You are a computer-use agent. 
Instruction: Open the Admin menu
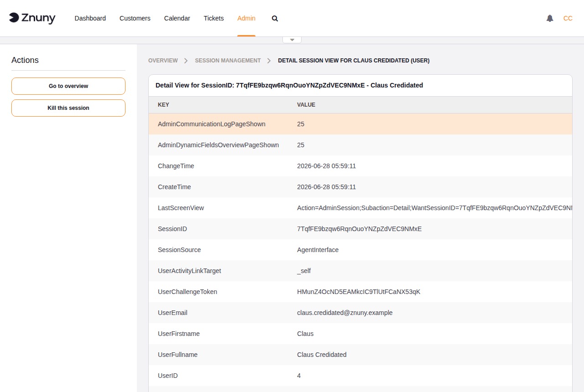pyautogui.click(x=246, y=18)
